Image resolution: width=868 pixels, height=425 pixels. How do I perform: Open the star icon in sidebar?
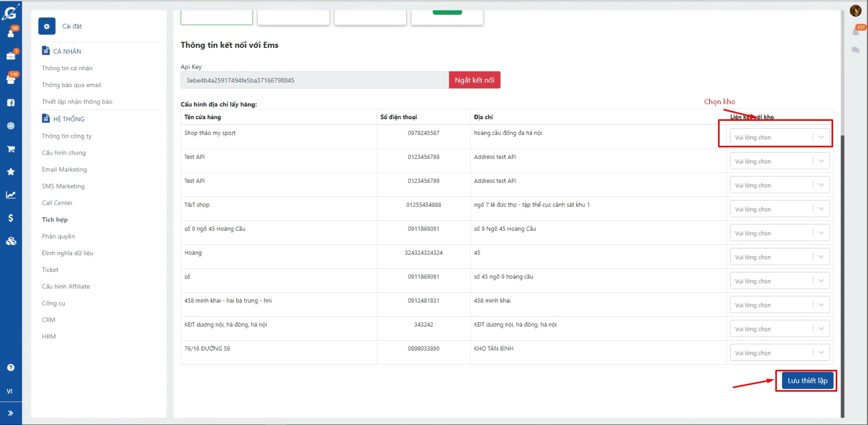point(10,172)
